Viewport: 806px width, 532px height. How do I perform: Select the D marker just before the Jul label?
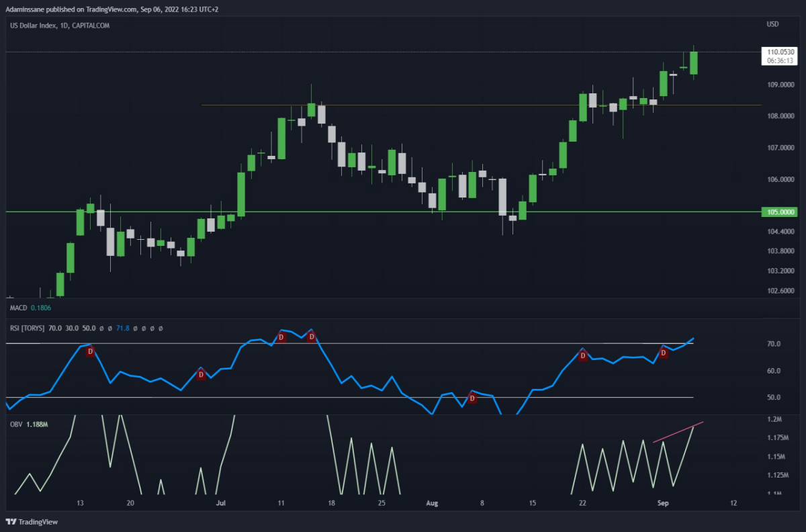click(201, 375)
